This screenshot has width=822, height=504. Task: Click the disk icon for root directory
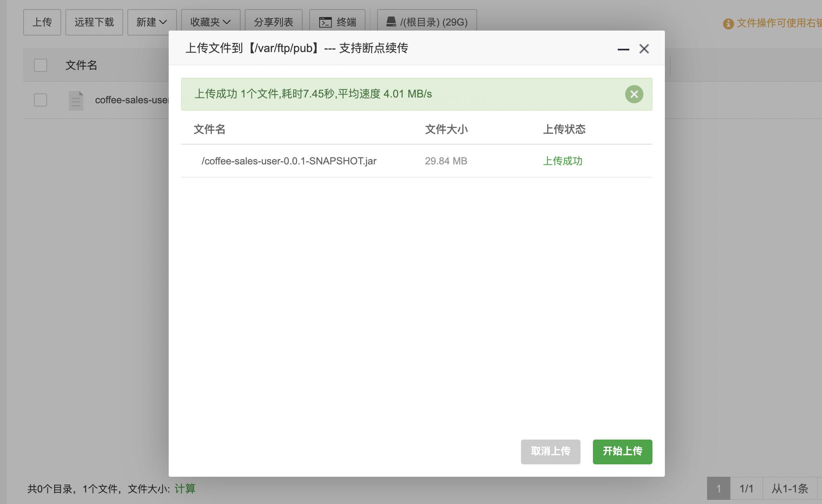[391, 22]
